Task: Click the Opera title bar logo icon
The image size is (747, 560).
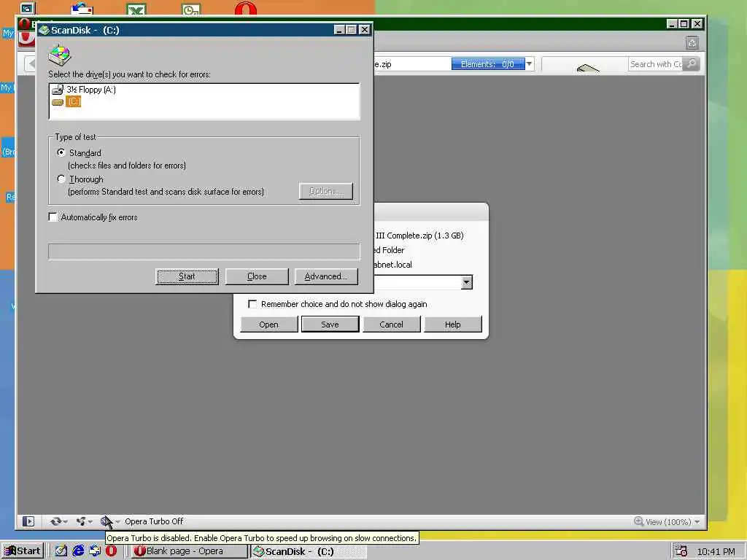Action: coord(25,24)
